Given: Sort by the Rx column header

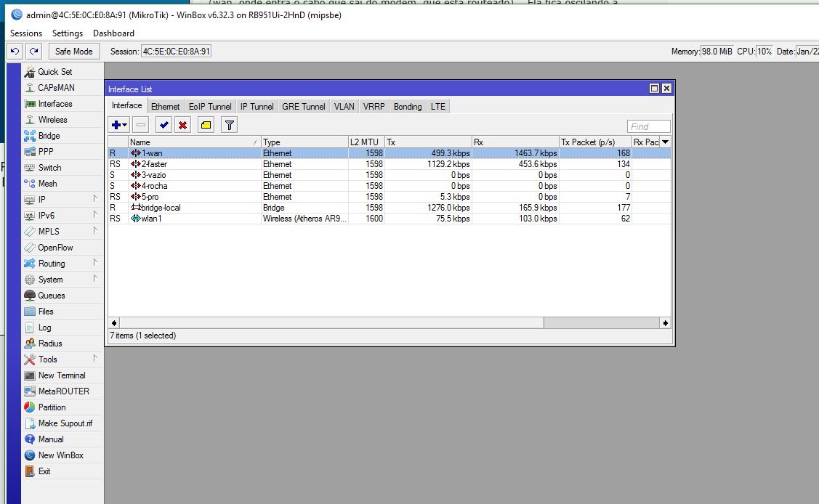Looking at the screenshot, I should [515, 142].
